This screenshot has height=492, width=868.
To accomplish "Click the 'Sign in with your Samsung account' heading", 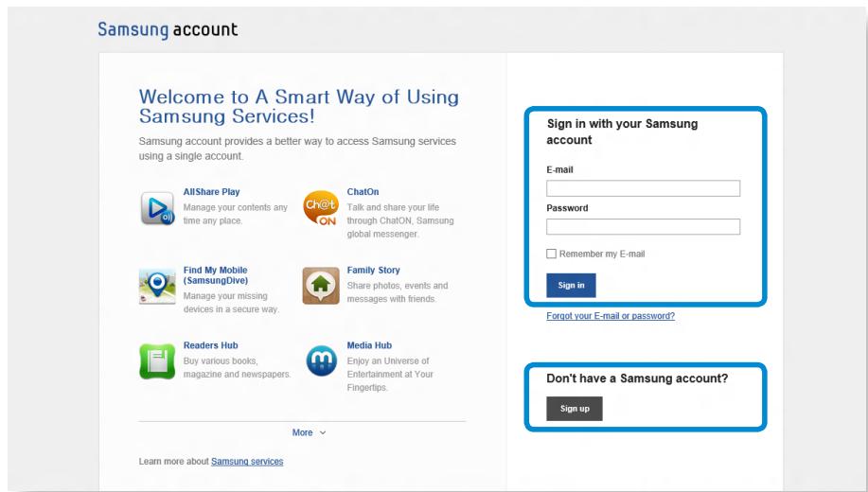I will pyautogui.click(x=622, y=132).
